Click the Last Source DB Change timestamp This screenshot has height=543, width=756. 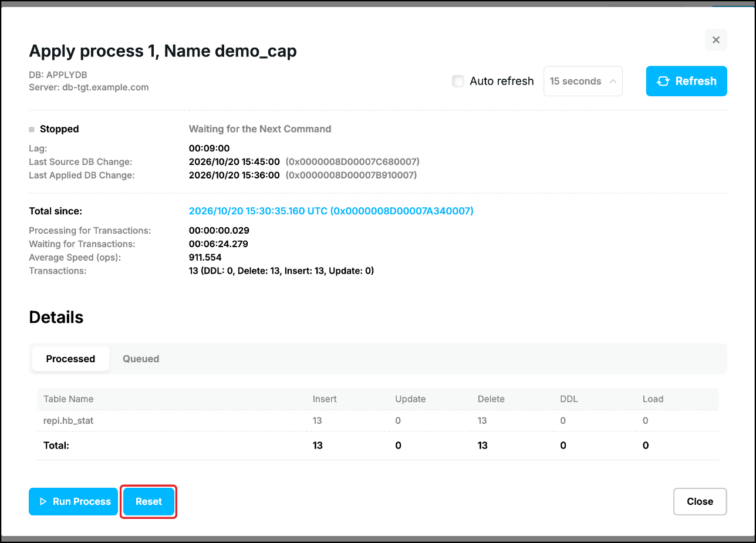pyautogui.click(x=234, y=161)
